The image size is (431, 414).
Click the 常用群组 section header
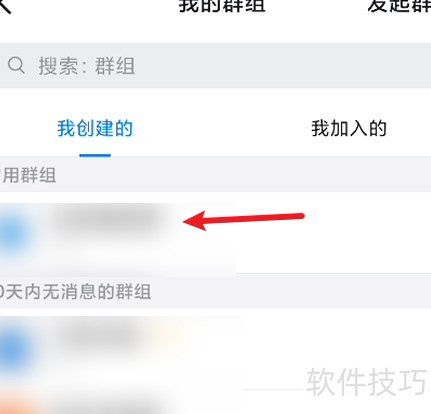pos(28,175)
